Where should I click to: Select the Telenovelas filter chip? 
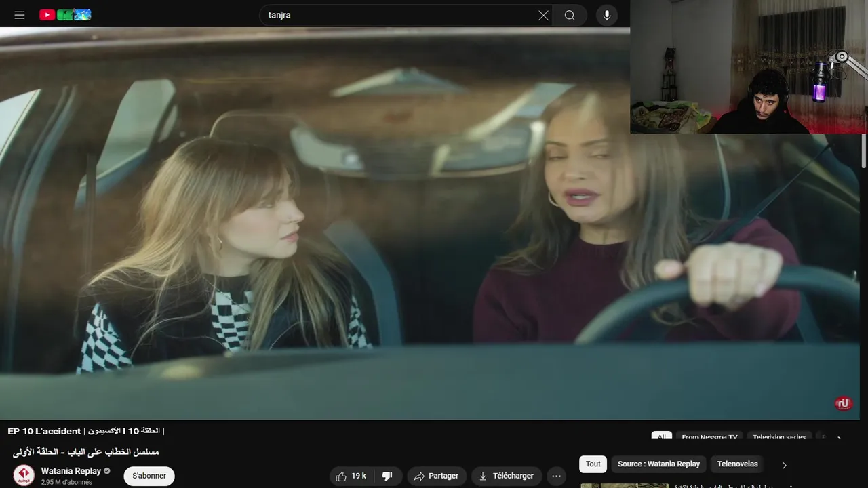coord(737,464)
